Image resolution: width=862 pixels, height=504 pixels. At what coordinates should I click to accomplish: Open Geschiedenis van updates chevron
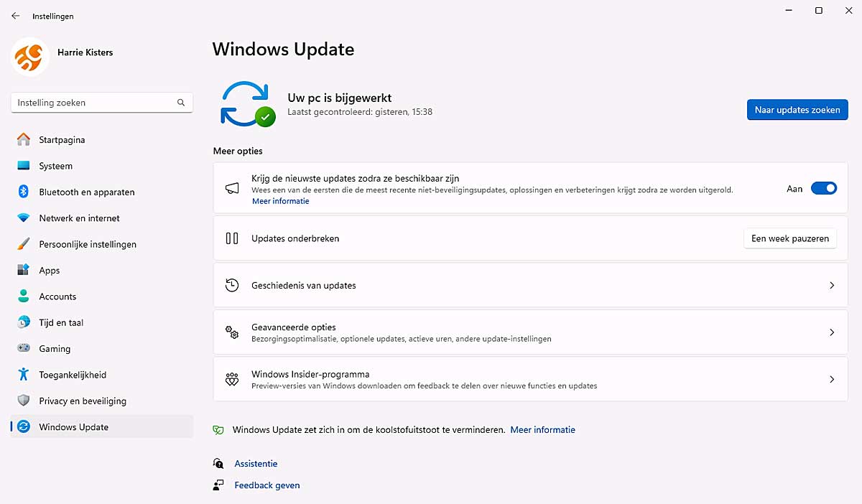coord(832,285)
